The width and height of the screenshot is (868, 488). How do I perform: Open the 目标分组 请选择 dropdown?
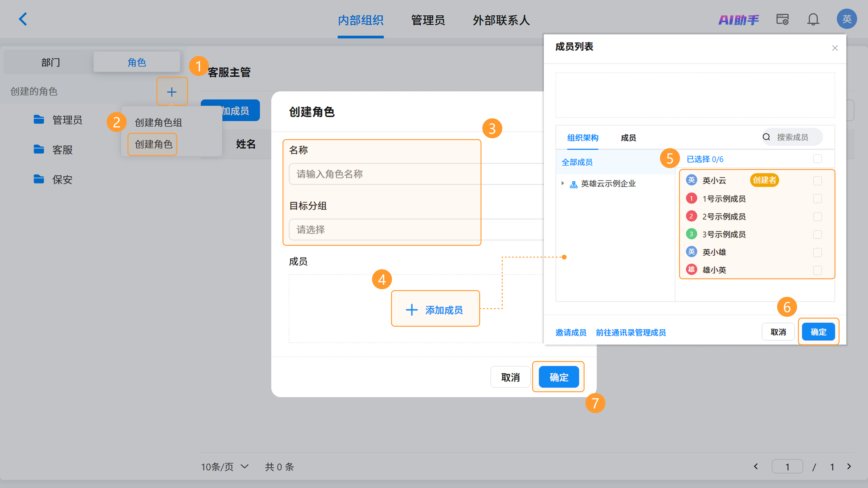(416, 230)
